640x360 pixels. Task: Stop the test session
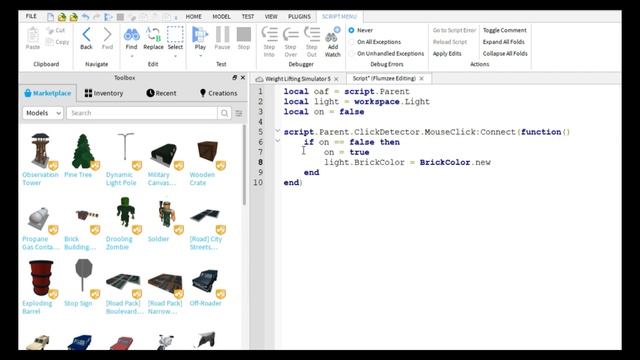[x=244, y=39]
